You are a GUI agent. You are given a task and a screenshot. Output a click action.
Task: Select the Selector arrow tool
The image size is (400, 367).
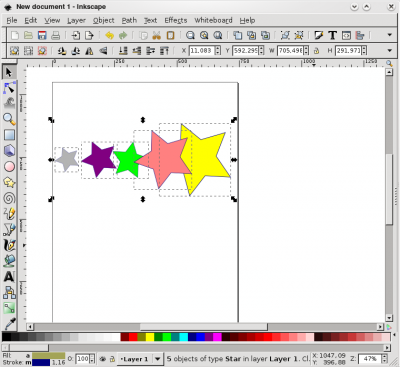click(9, 72)
